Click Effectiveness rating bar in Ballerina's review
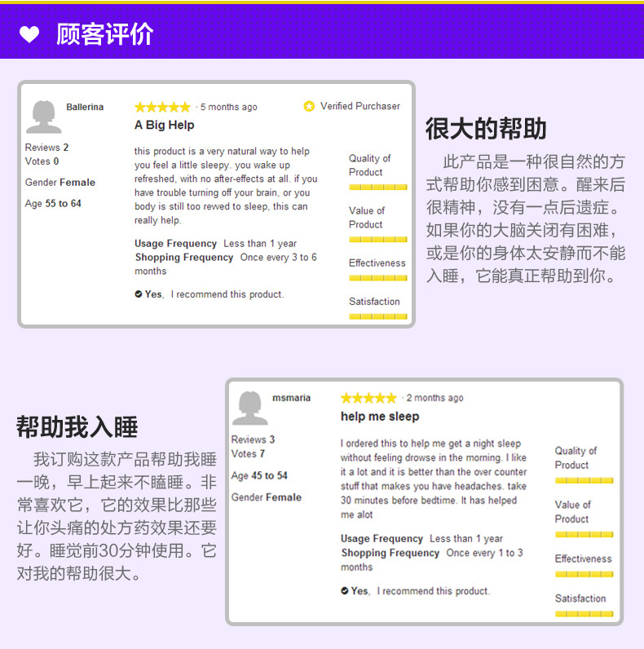The width and height of the screenshot is (644, 649). [377, 278]
